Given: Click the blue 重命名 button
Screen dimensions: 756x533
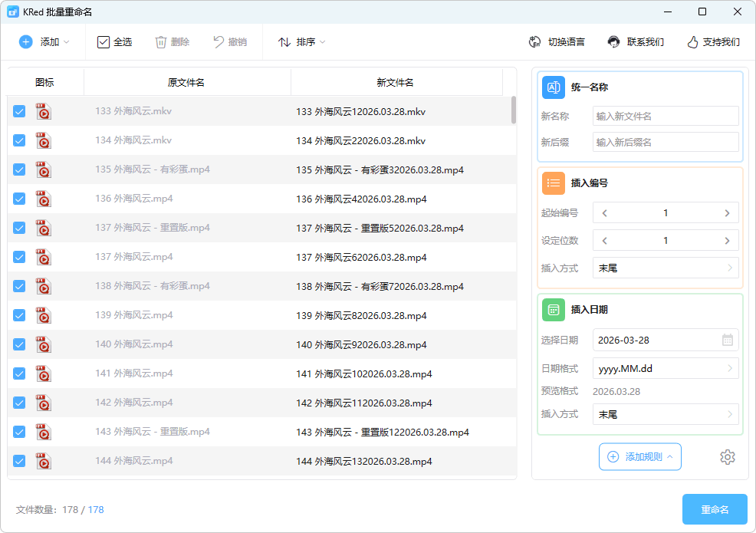Looking at the screenshot, I should pos(715,509).
